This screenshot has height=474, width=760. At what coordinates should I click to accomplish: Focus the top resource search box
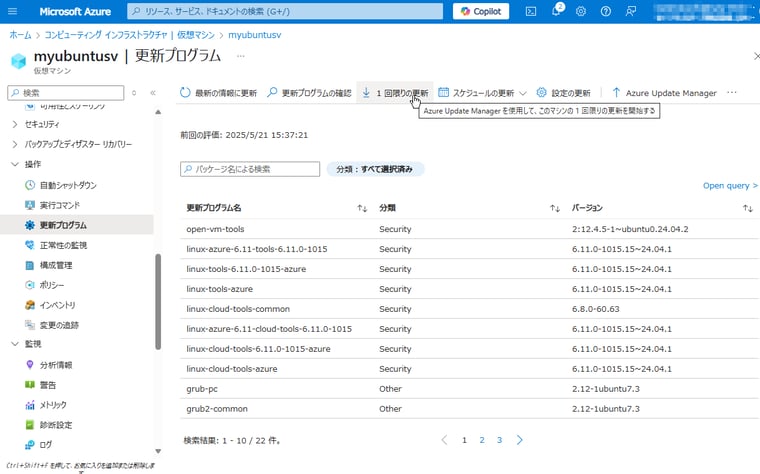click(285, 11)
